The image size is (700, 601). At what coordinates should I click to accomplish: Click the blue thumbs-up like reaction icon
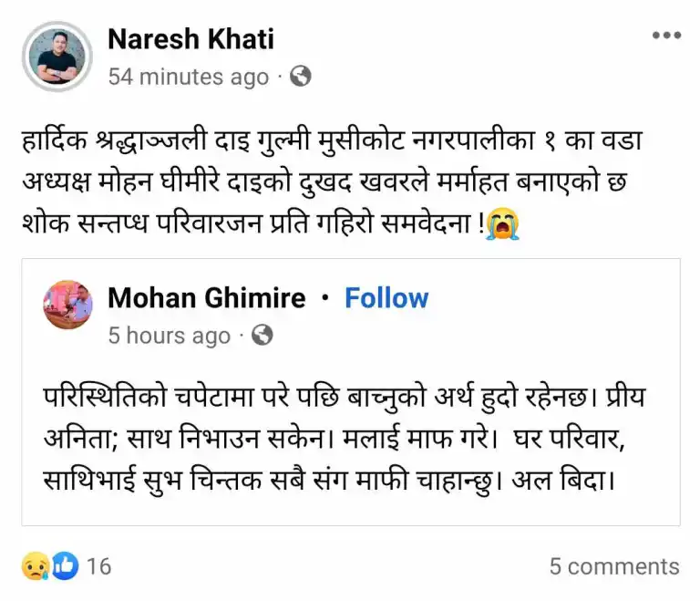pyautogui.click(x=65, y=566)
